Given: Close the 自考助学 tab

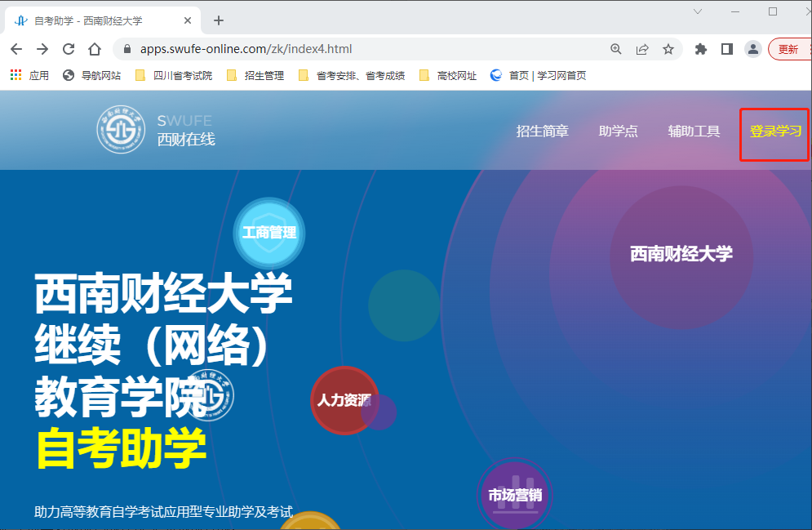Looking at the screenshot, I should coord(188,20).
